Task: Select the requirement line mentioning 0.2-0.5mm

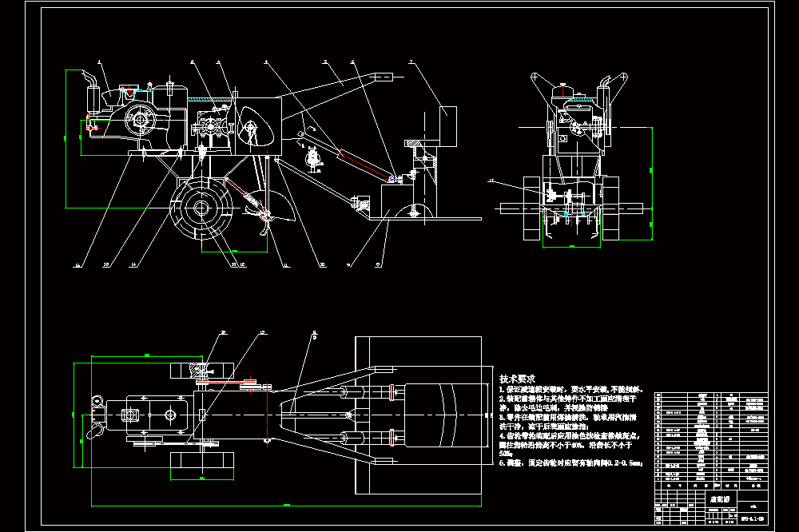Action: point(570,463)
